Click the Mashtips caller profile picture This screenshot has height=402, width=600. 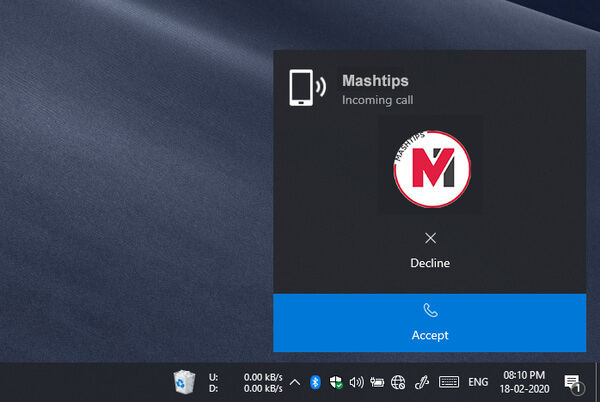tap(432, 169)
